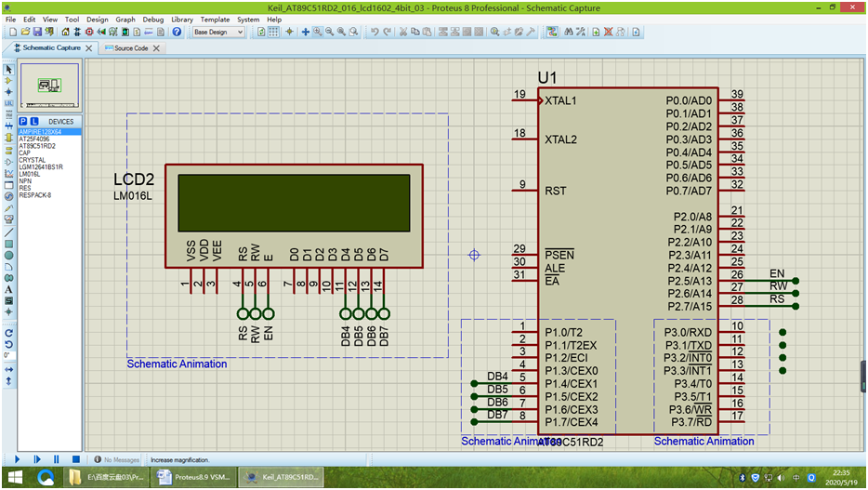Open the File menu

click(x=10, y=20)
